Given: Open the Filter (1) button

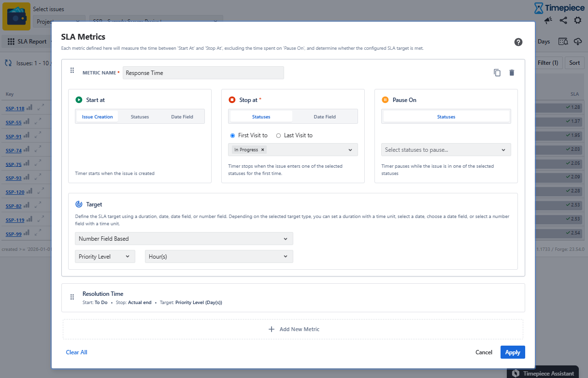Looking at the screenshot, I should coord(548,63).
